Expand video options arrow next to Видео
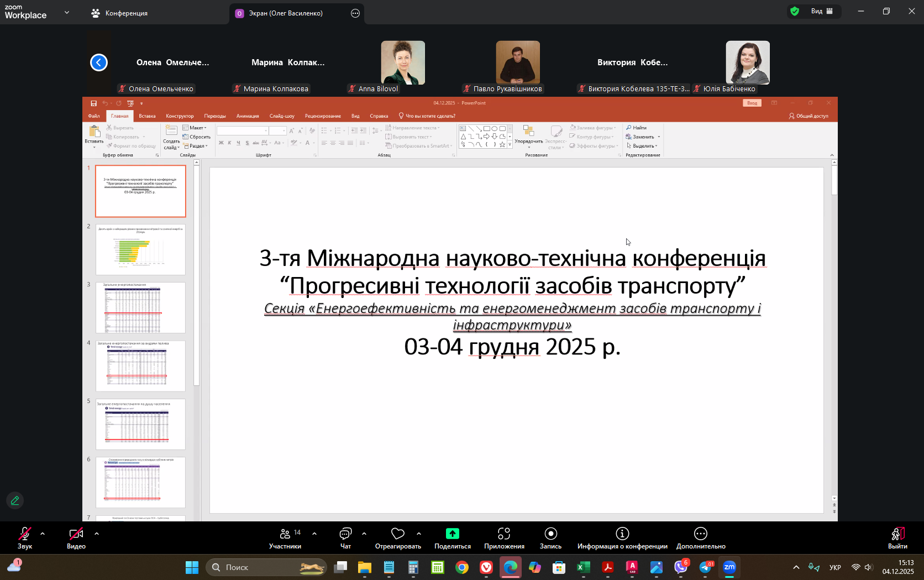Viewport: 924px width, 580px height. coord(97,534)
